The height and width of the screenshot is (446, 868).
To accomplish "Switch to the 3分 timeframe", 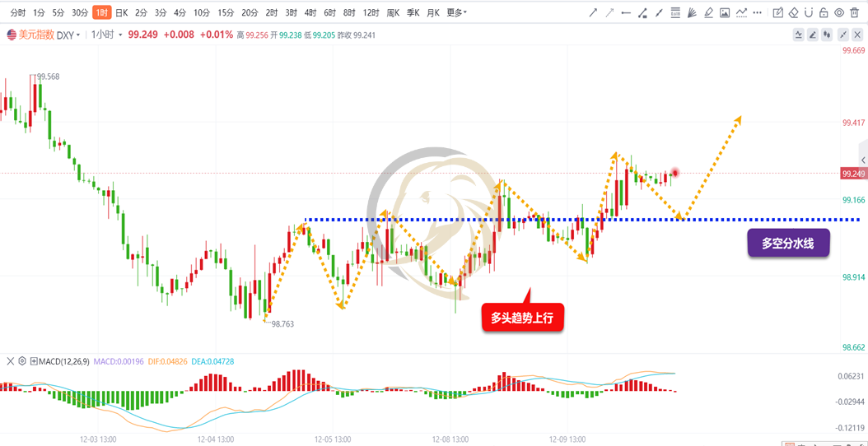I will [161, 12].
